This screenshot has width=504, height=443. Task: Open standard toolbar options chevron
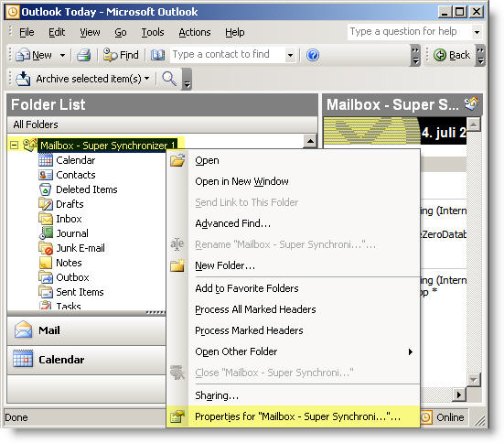click(415, 55)
